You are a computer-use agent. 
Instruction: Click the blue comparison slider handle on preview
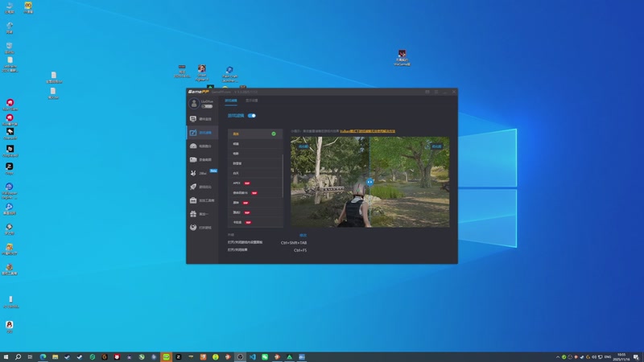click(369, 182)
